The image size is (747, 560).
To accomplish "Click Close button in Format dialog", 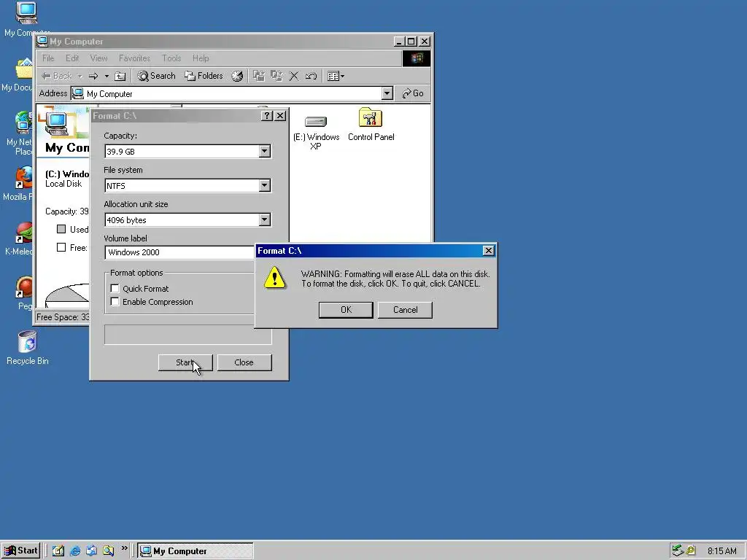I will click(244, 362).
